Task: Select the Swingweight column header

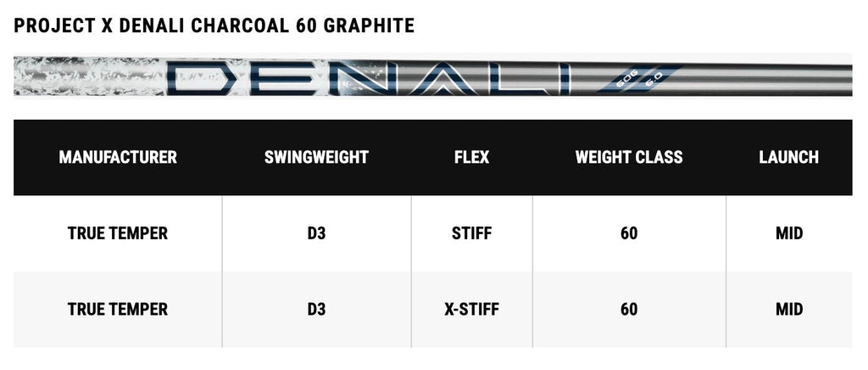Action: [x=316, y=157]
